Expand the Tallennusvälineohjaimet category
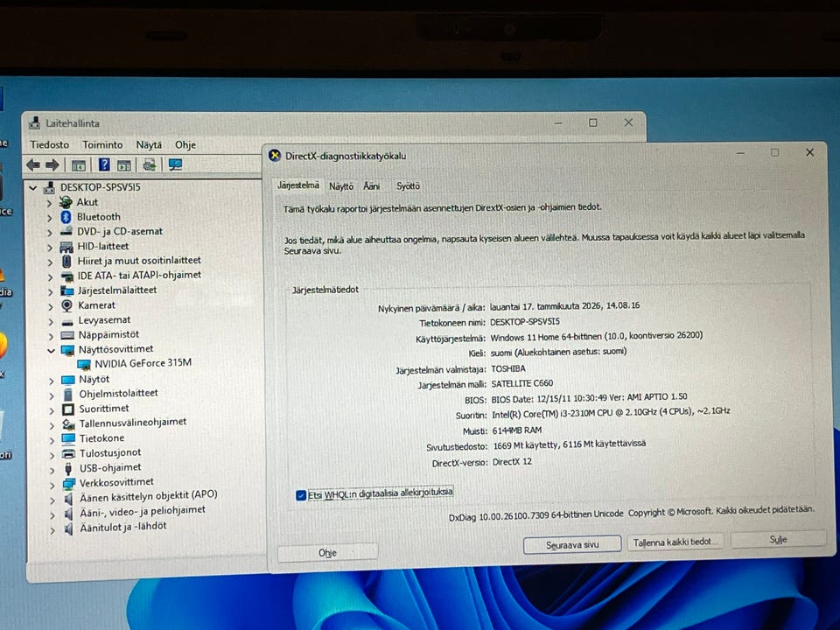Viewport: 840px width, 630px height. coord(52,425)
